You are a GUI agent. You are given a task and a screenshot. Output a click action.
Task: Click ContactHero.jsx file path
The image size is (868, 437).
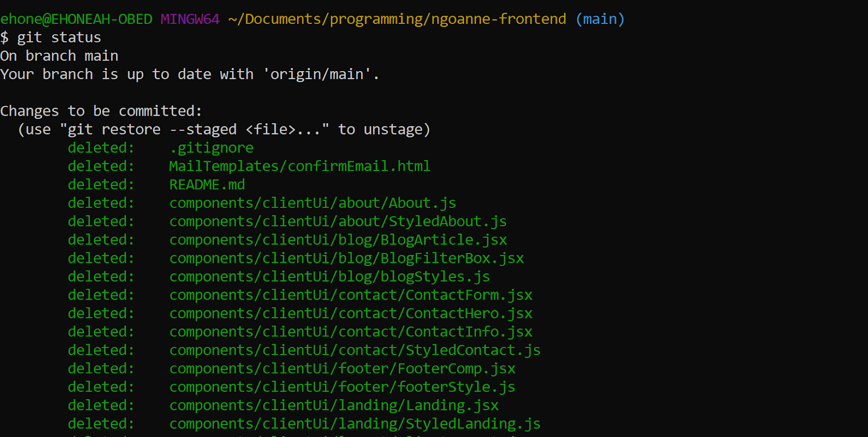(351, 313)
